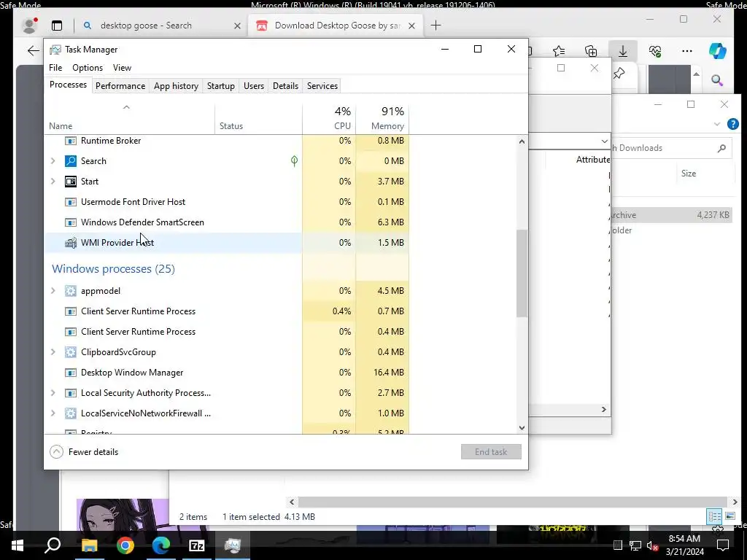747x560 pixels.
Task: Click the Desktop Window Manager icon
Action: pyautogui.click(x=71, y=373)
